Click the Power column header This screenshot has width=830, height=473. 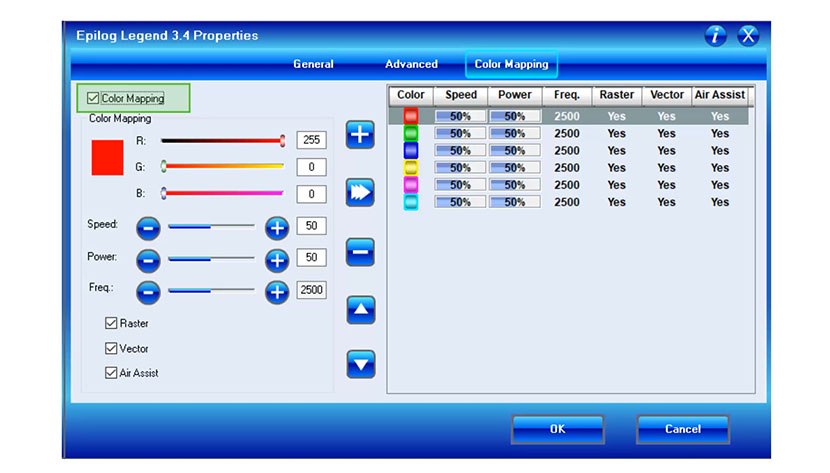pos(515,95)
